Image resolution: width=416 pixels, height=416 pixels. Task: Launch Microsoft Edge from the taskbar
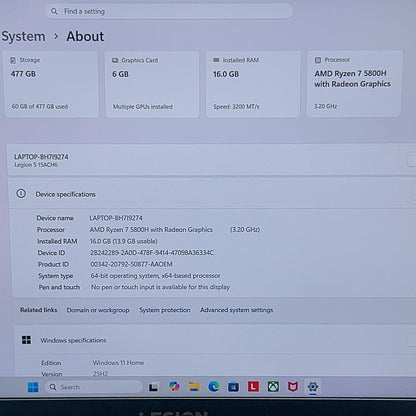pos(214,387)
